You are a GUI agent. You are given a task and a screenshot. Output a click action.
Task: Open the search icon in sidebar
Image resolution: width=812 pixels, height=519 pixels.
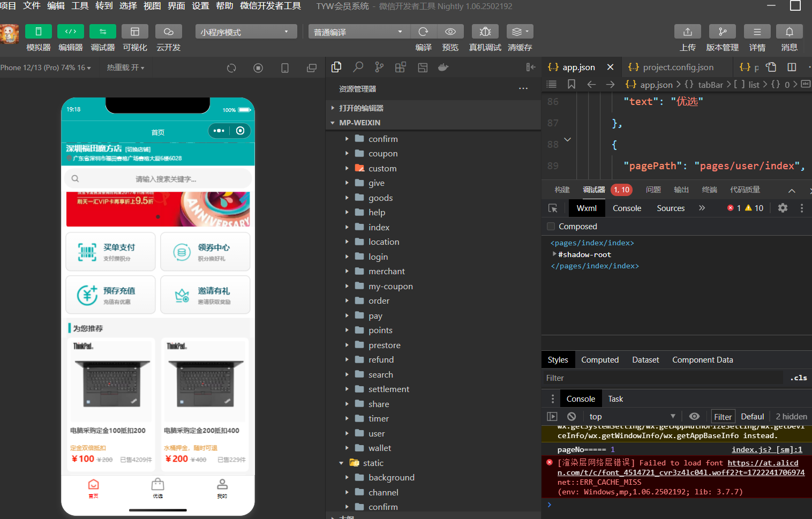358,67
